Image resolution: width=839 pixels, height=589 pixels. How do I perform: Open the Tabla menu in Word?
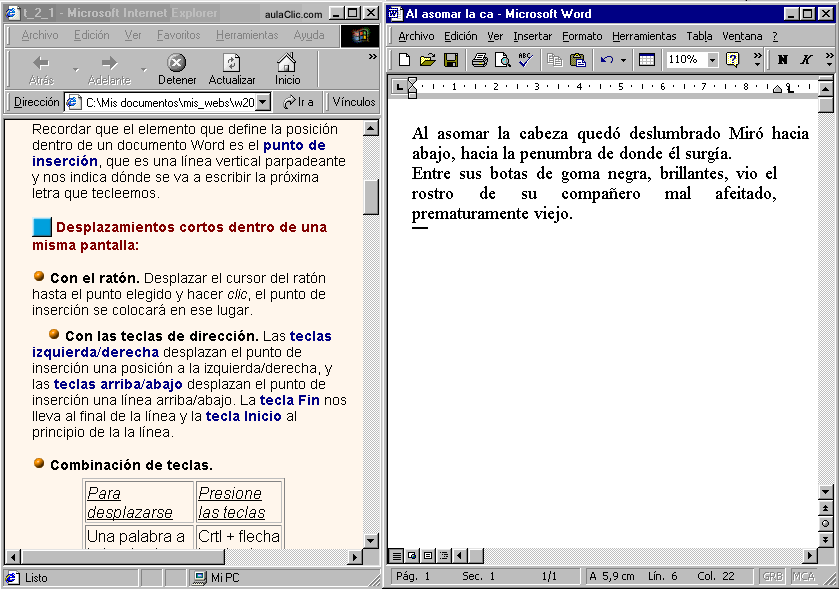click(699, 36)
